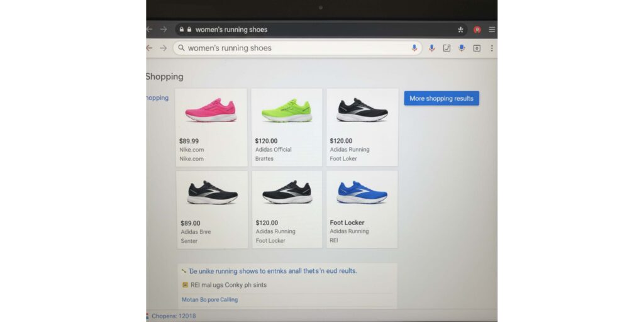The width and height of the screenshot is (644, 322).
Task: Open the neon green running shoe image
Action: pyautogui.click(x=287, y=111)
